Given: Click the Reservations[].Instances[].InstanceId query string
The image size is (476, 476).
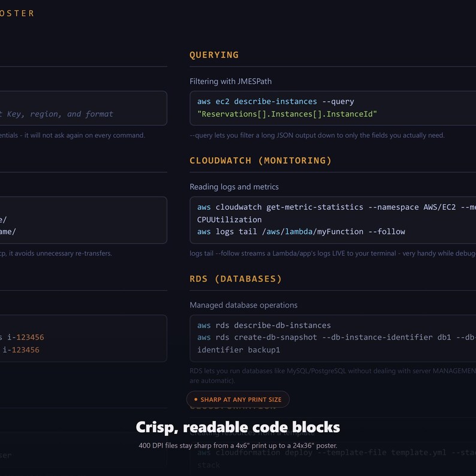Looking at the screenshot, I should click(x=287, y=114).
